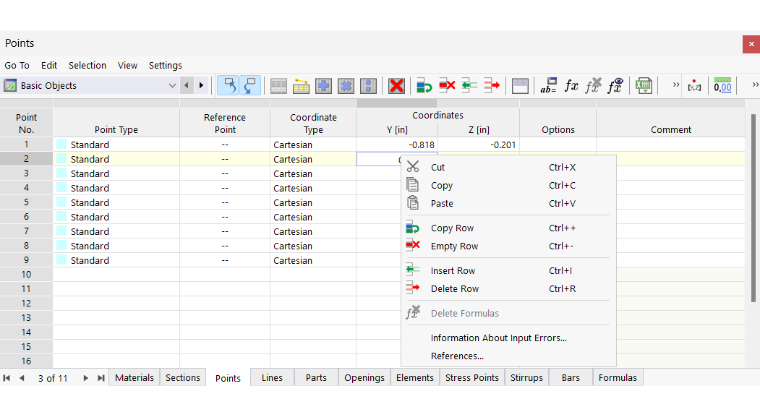Switch to the Formulas tab

click(618, 378)
